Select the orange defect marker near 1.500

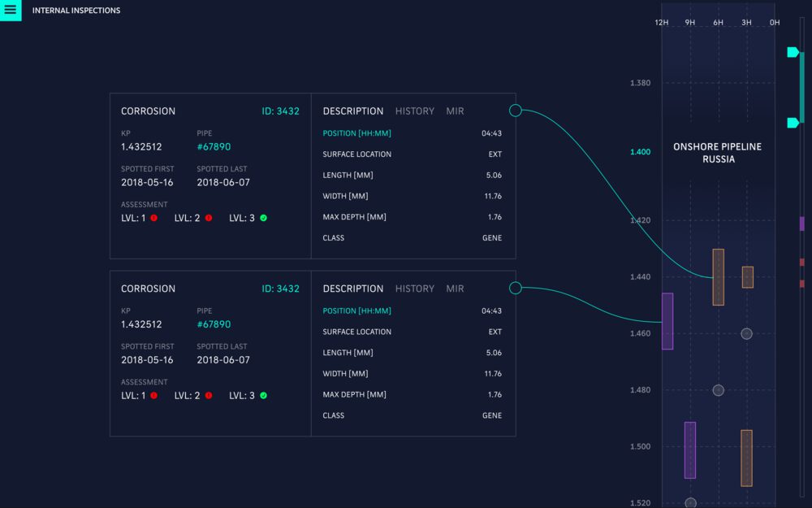pos(746,458)
